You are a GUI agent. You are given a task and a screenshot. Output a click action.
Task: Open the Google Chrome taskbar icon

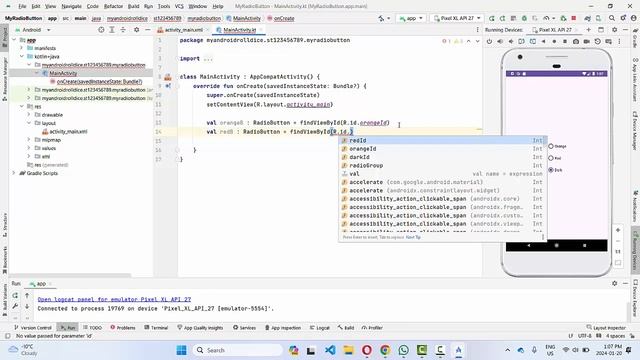pos(385,350)
